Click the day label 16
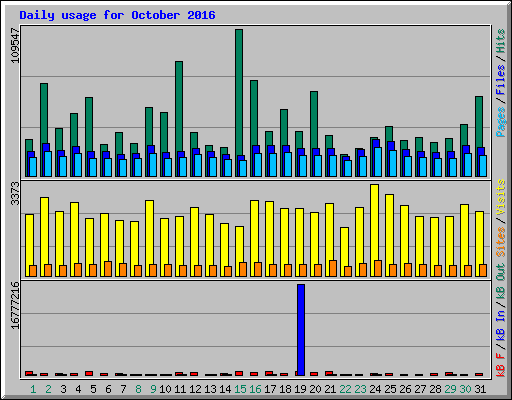Screen dimensions: 512x400 pyautogui.click(x=255, y=389)
